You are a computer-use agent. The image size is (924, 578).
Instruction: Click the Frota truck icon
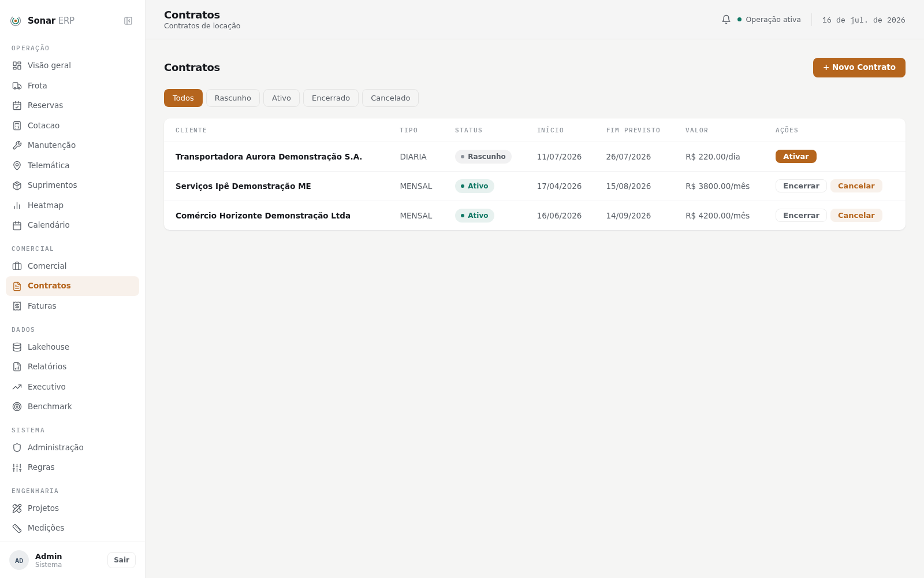tap(17, 86)
